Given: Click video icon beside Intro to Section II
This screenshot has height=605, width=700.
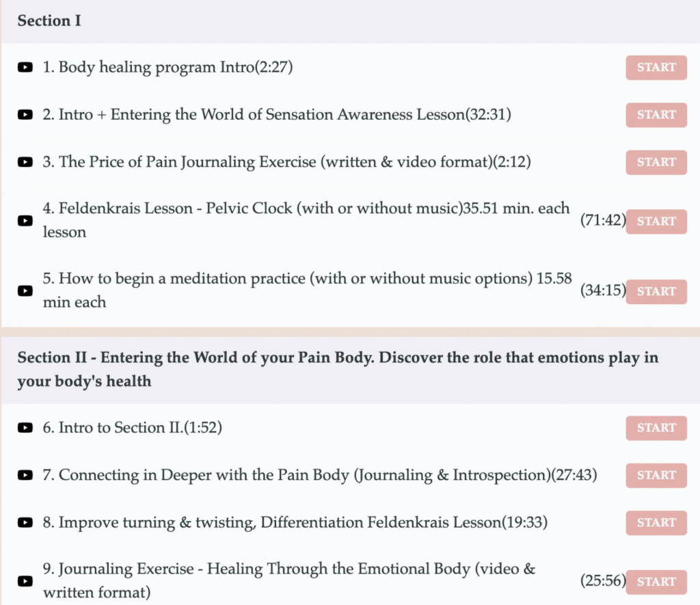Looking at the screenshot, I should pyautogui.click(x=25, y=428).
